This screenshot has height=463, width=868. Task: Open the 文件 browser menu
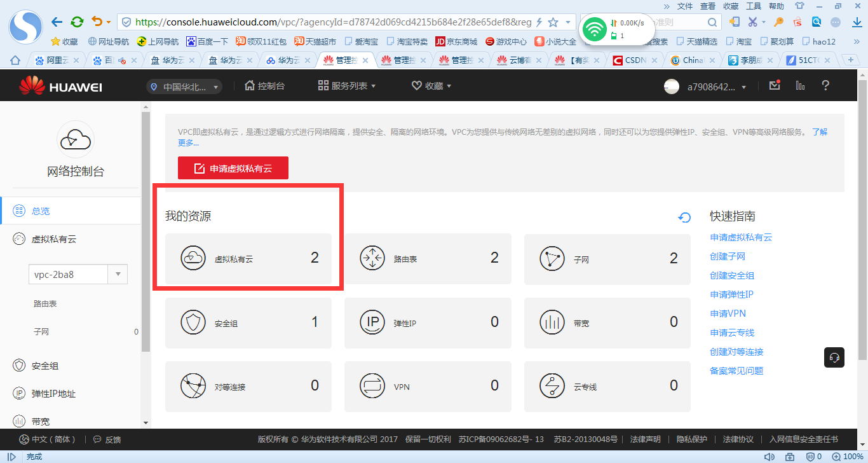click(x=685, y=6)
